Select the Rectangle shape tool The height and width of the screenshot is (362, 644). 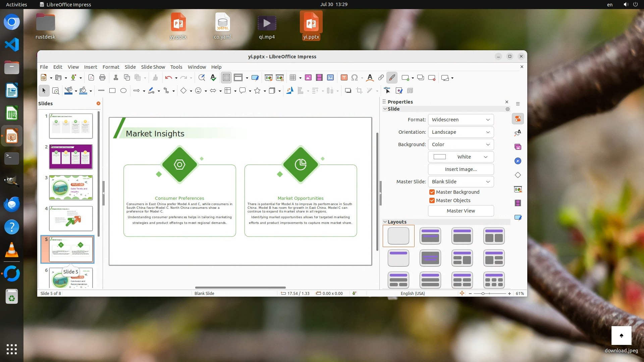(112, 90)
